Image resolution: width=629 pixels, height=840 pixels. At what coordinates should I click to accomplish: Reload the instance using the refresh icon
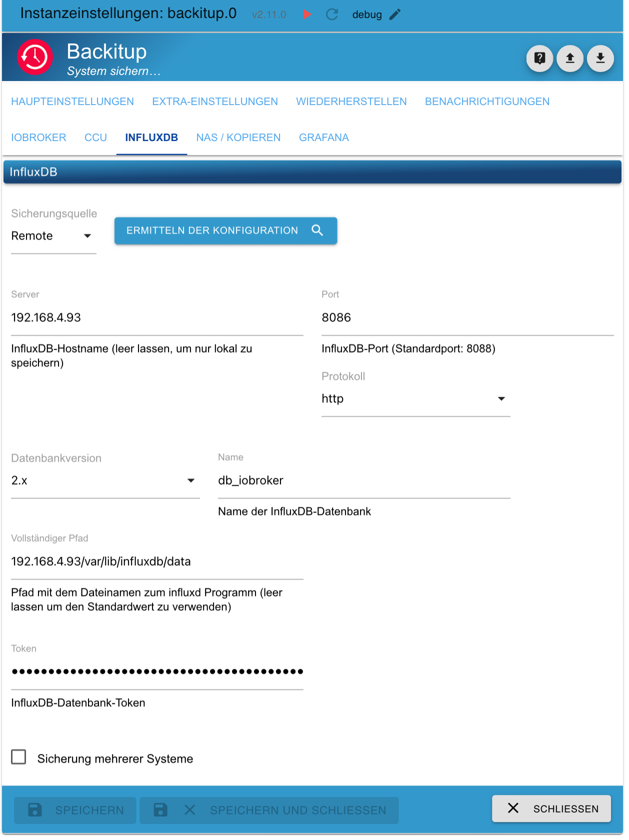tap(332, 15)
